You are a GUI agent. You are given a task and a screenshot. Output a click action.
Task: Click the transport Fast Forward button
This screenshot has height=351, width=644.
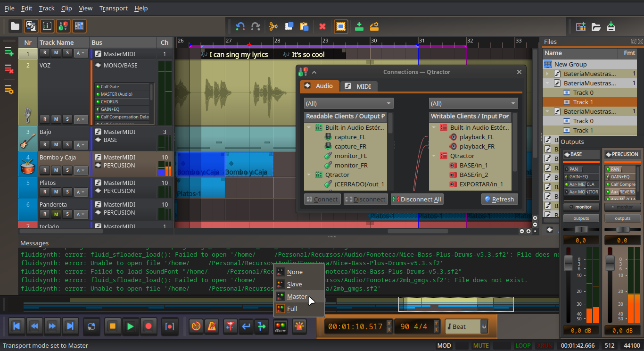(52, 326)
